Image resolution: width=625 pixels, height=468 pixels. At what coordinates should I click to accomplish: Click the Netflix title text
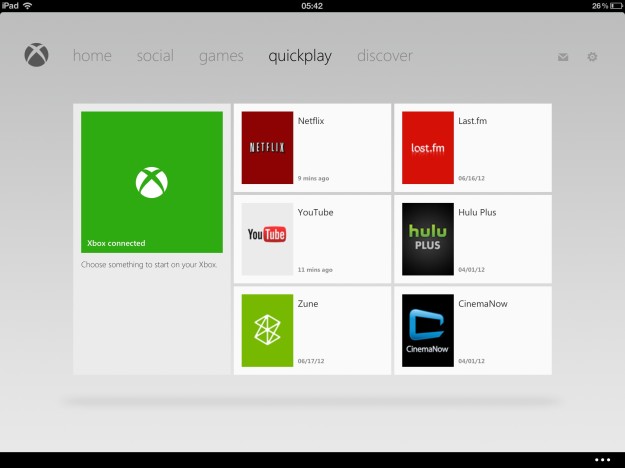(x=311, y=121)
